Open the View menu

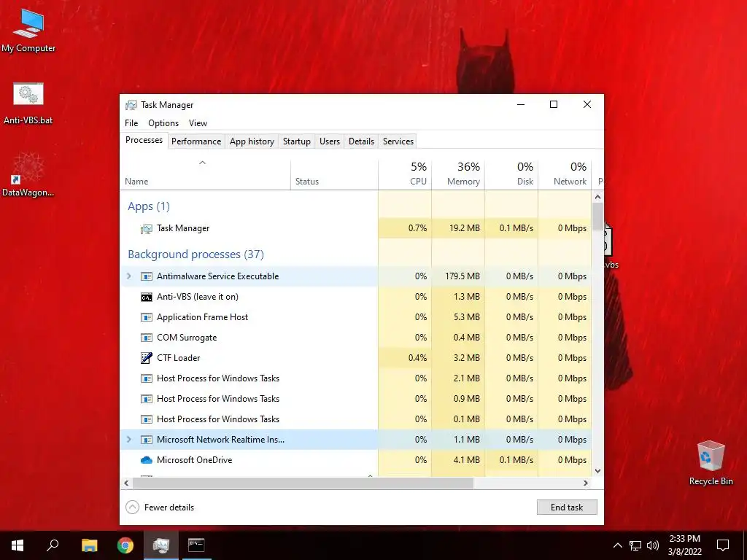coord(198,122)
